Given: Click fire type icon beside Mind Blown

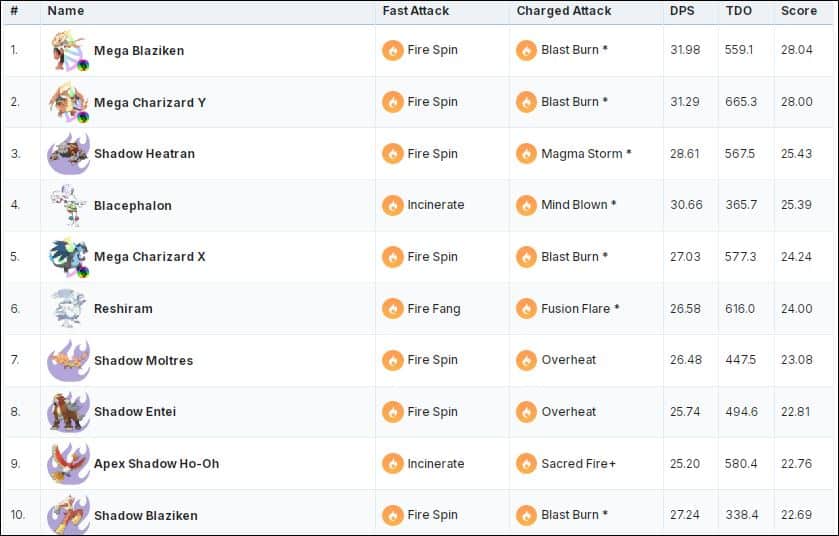Looking at the screenshot, I should 526,205.
